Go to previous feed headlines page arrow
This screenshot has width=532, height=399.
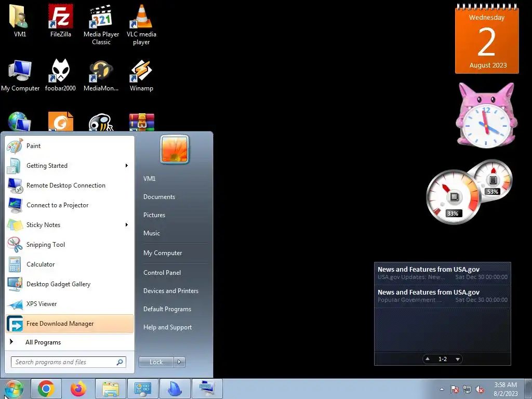pos(428,359)
